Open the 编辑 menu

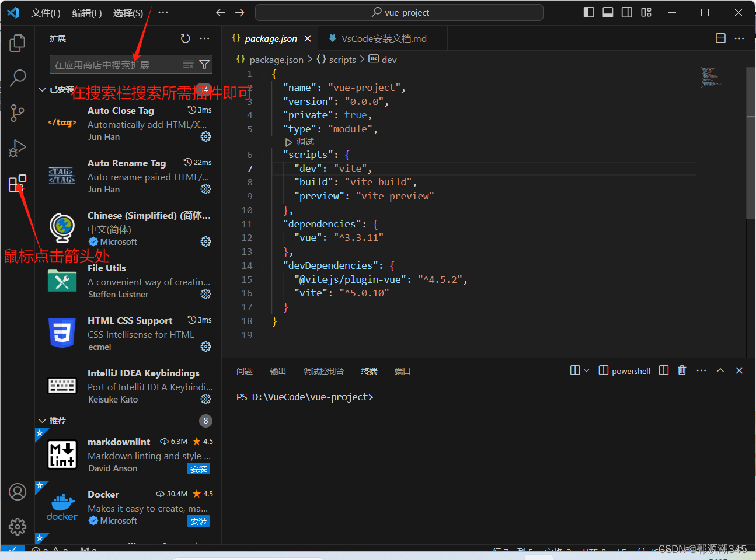pos(86,12)
